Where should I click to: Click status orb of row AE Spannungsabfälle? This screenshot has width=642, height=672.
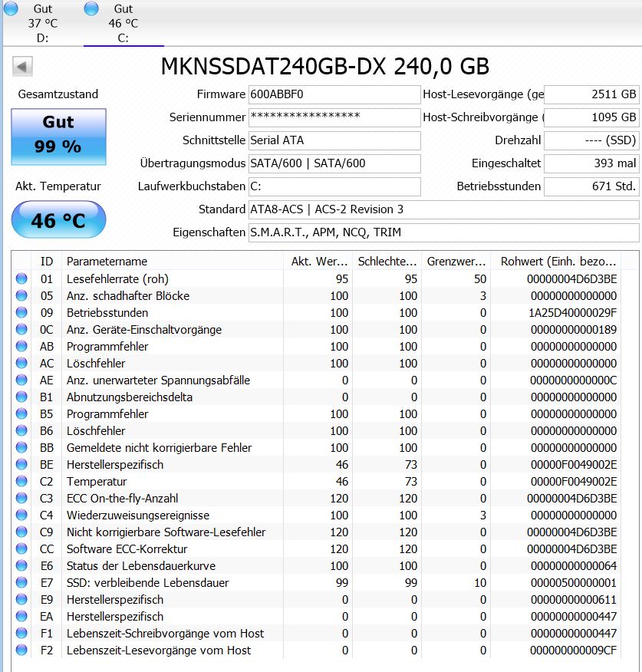tap(21, 380)
